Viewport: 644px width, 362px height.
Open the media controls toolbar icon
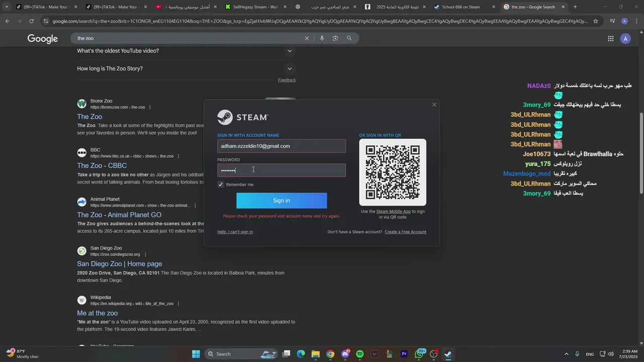coord(612,21)
